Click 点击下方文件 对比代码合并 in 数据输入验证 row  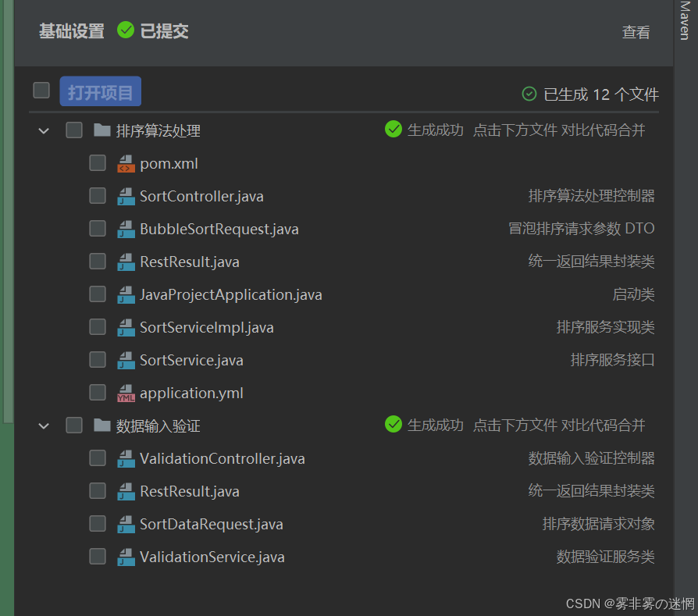pos(559,425)
